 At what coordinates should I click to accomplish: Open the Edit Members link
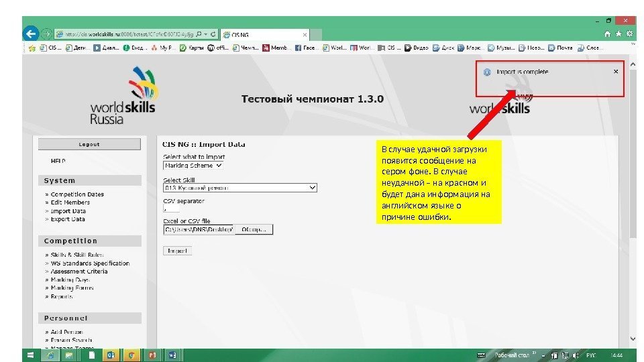(70, 202)
